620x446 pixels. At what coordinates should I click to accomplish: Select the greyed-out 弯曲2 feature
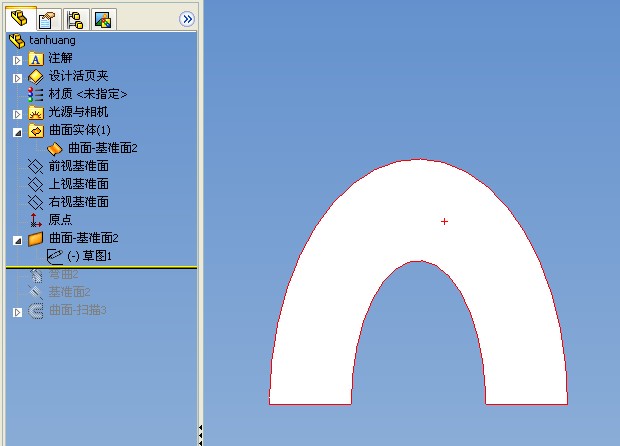[63, 274]
